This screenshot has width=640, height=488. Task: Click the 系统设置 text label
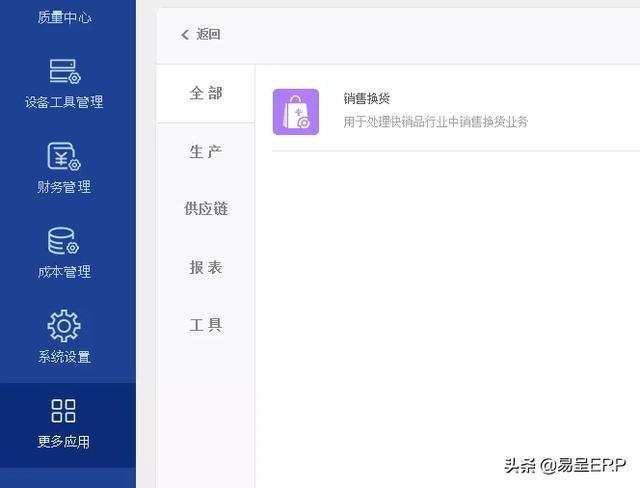[64, 357]
